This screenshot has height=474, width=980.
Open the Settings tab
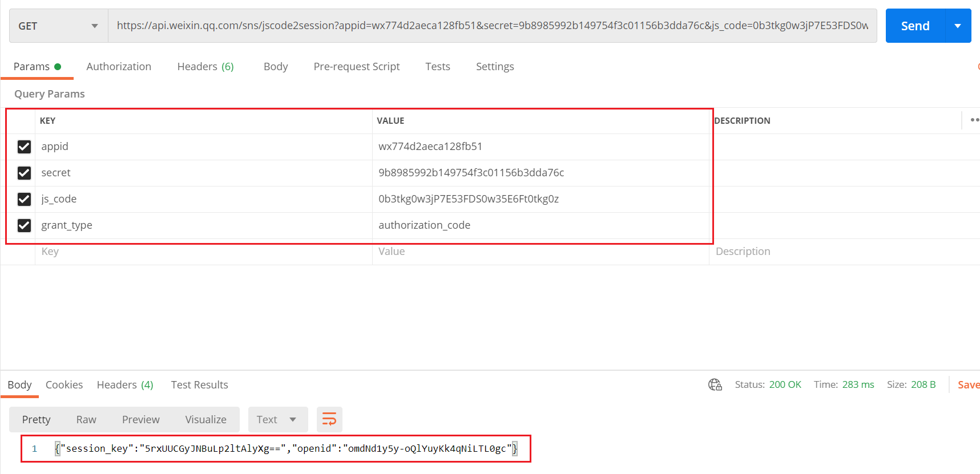pos(495,67)
